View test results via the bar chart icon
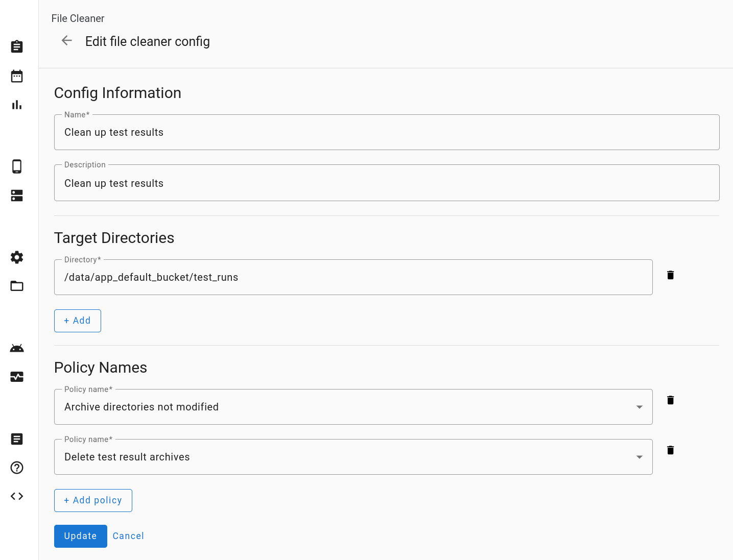This screenshot has height=560, width=733. [16, 105]
